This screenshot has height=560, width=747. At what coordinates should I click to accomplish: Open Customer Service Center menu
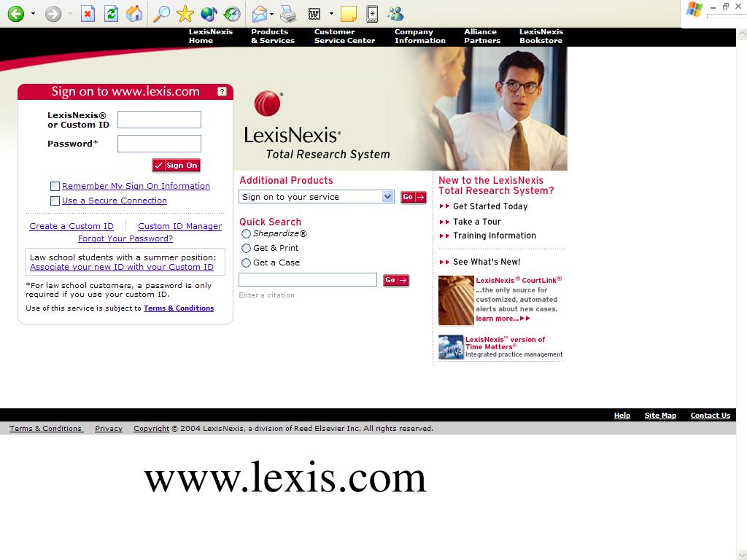344,36
